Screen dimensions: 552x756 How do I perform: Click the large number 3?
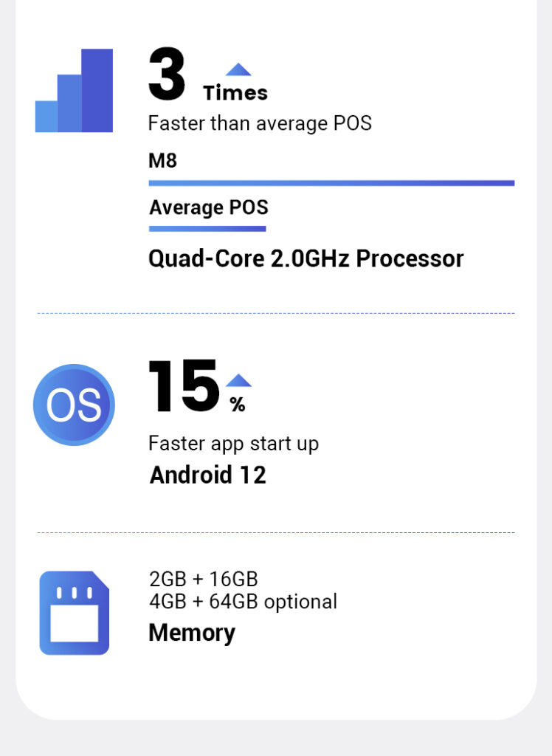click(167, 75)
